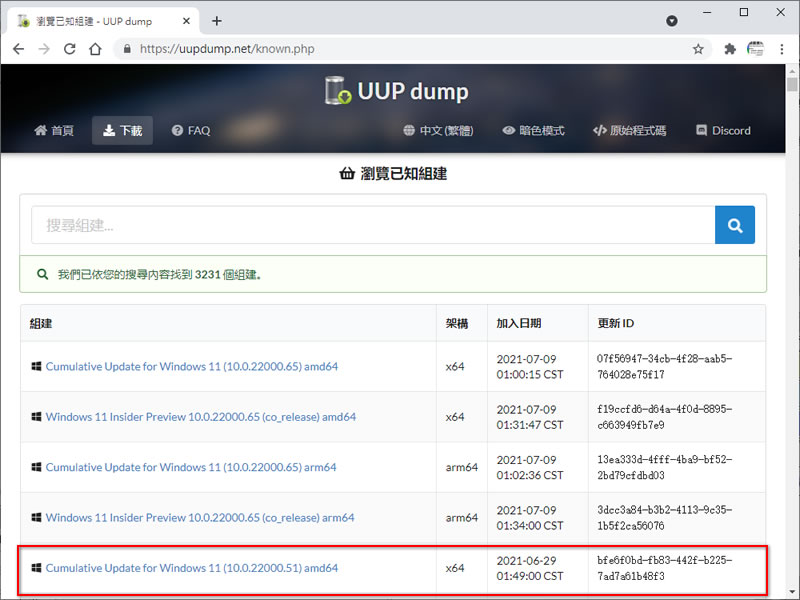
Task: Select update ID f19ccfd6-d64a-4f0d-8895
Action: tap(664, 417)
